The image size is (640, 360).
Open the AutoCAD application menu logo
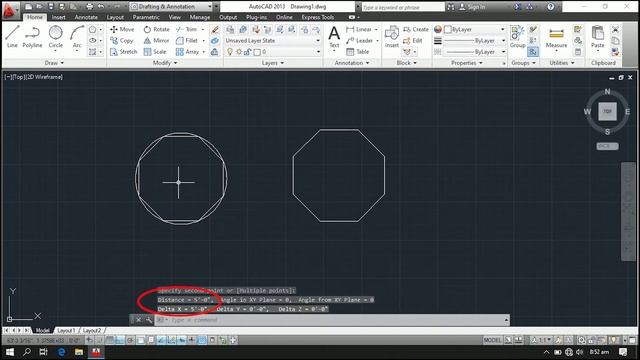(x=9, y=10)
